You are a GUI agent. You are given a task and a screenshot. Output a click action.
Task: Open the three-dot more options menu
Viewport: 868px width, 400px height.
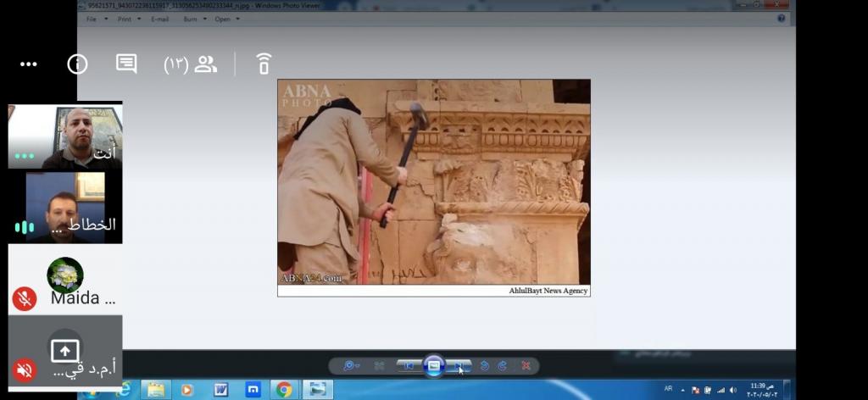(x=28, y=64)
